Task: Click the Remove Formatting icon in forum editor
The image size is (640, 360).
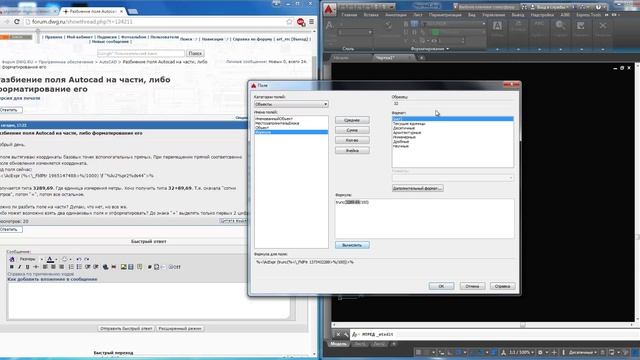Action: click(x=12, y=259)
